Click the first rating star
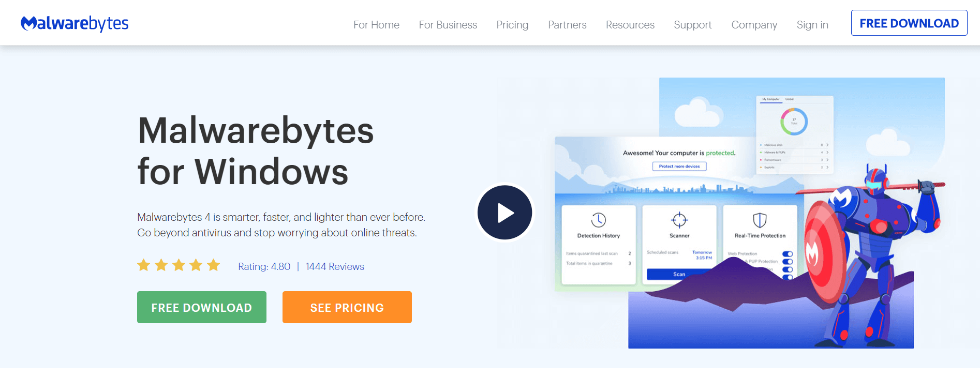 (144, 265)
